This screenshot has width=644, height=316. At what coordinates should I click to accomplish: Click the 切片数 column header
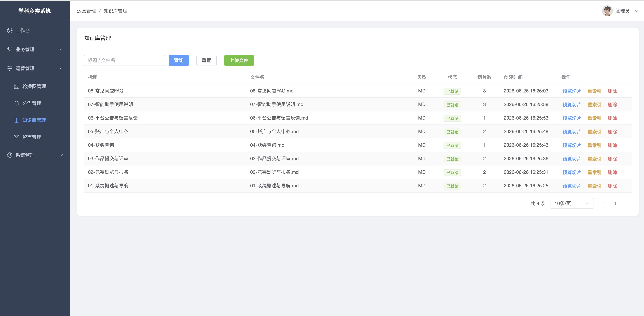(x=484, y=77)
